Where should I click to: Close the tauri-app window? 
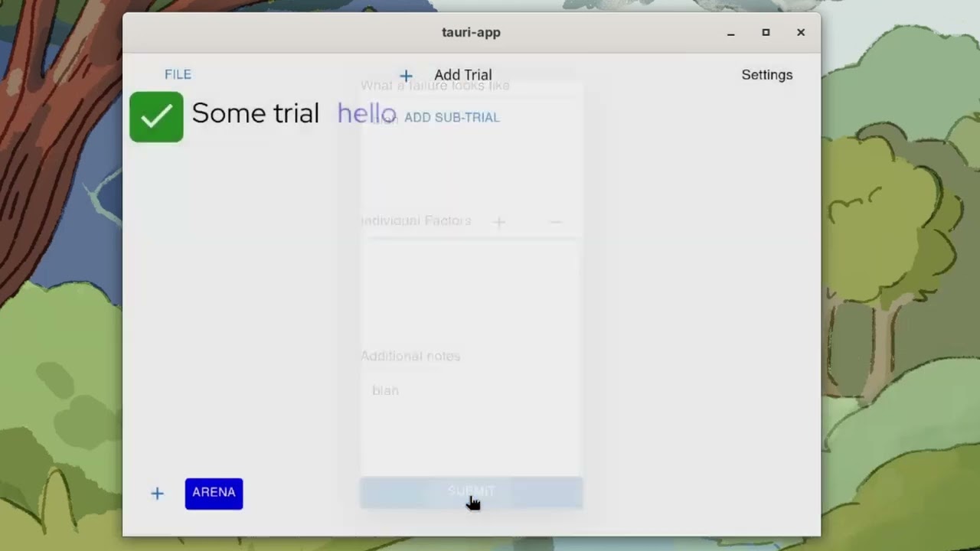801,32
